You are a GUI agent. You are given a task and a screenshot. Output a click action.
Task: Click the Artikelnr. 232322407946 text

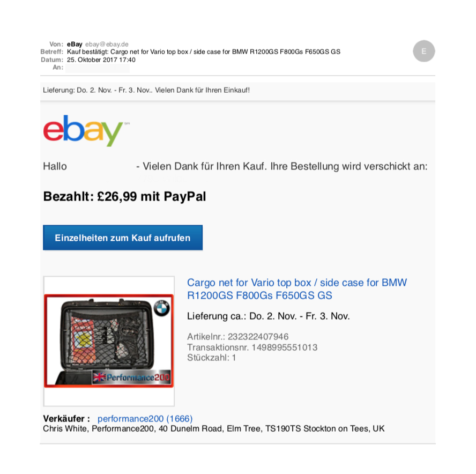click(237, 336)
